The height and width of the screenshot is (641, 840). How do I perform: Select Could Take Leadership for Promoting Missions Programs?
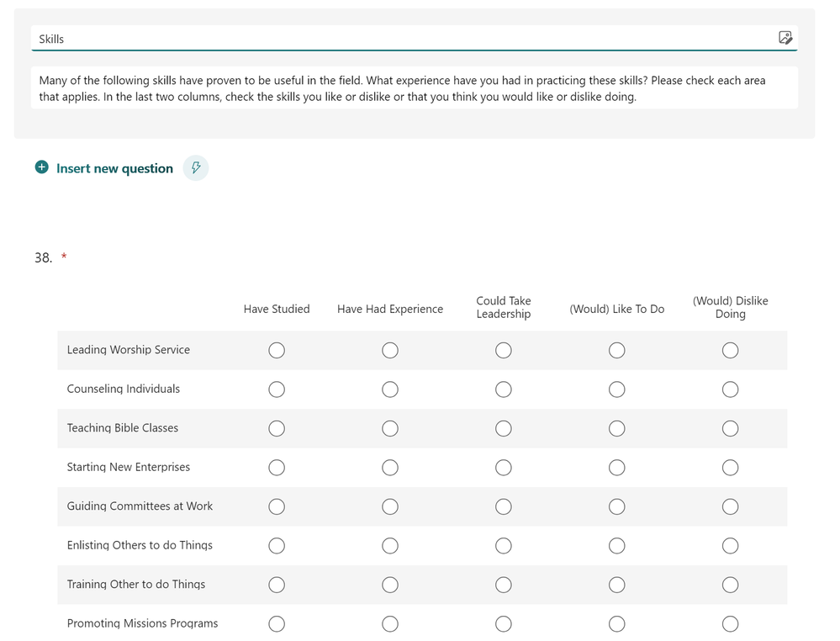click(504, 623)
